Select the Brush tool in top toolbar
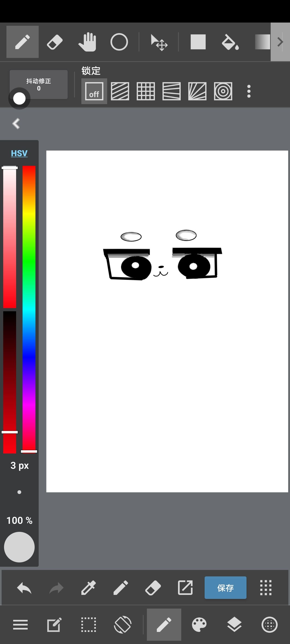 pos(23,42)
